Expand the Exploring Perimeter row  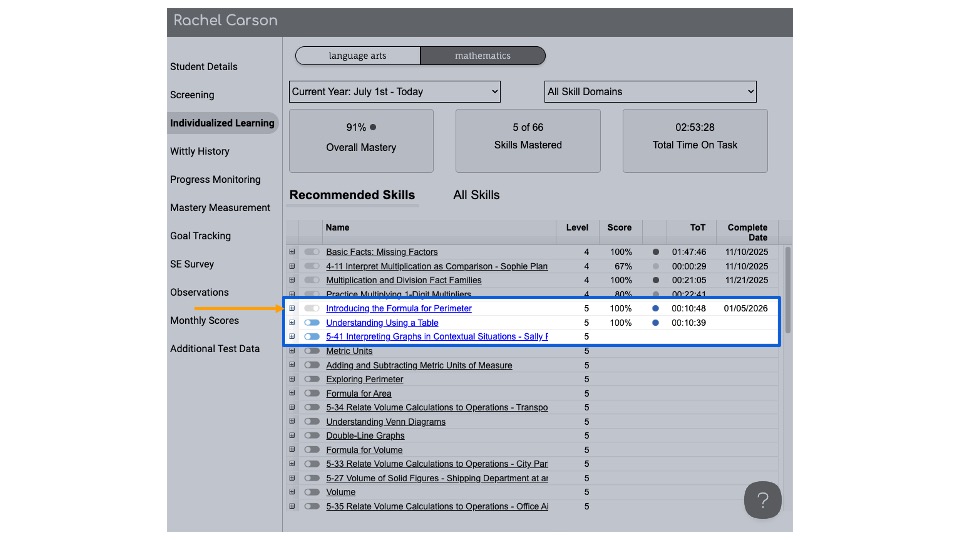[x=292, y=379]
